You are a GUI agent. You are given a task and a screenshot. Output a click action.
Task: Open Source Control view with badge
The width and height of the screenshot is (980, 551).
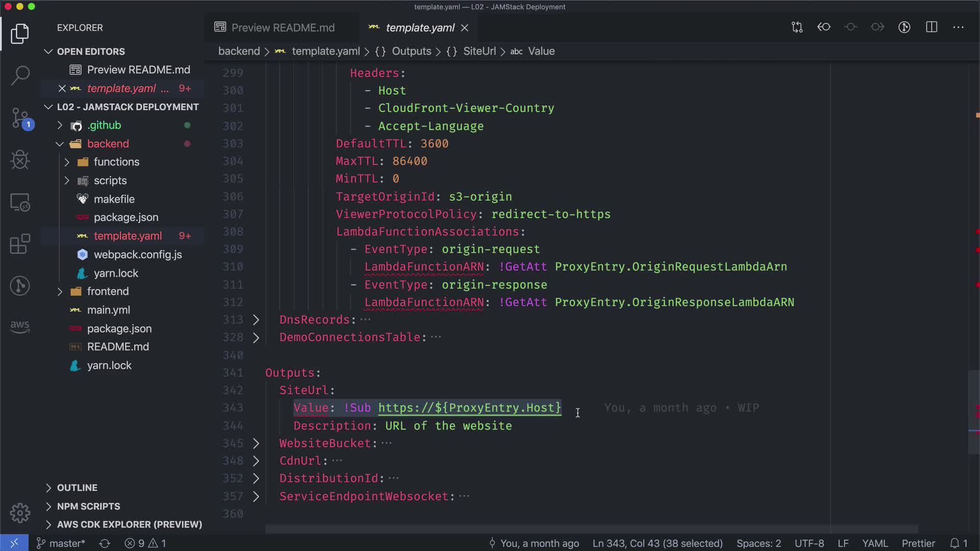(20, 118)
